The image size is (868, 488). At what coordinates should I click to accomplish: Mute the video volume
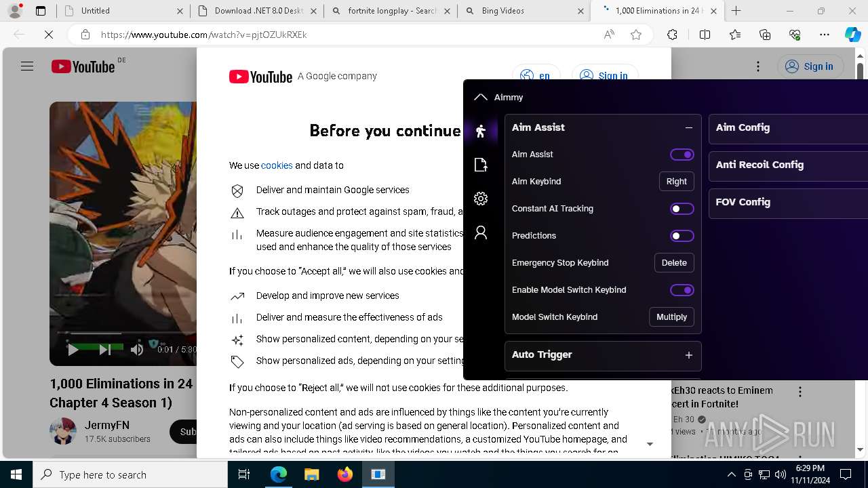pos(137,350)
